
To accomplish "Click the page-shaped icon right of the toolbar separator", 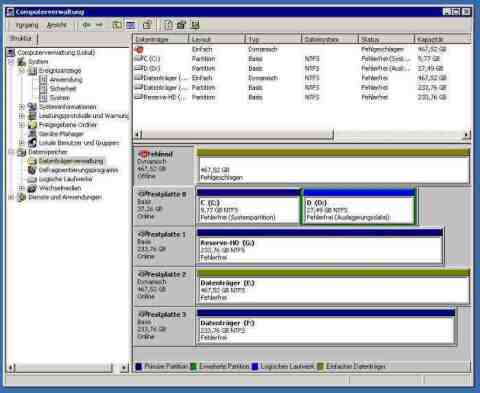I will [x=168, y=25].
